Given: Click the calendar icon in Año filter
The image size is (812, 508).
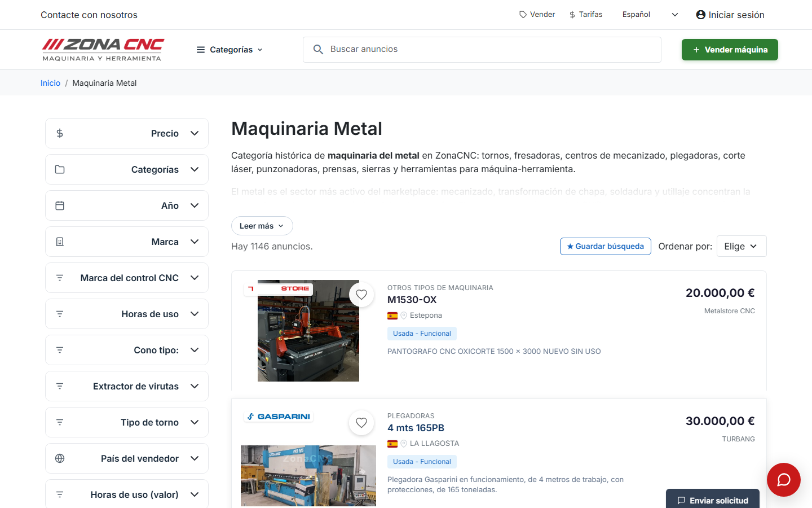Looking at the screenshot, I should [60, 205].
